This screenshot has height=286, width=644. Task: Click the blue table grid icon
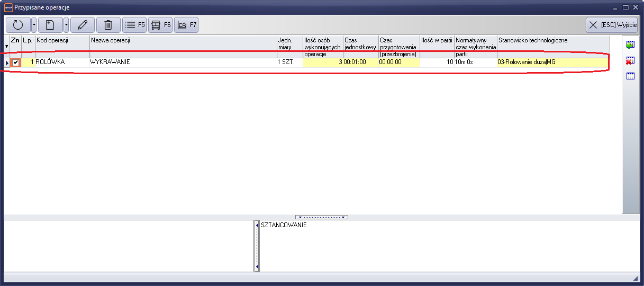(x=630, y=76)
